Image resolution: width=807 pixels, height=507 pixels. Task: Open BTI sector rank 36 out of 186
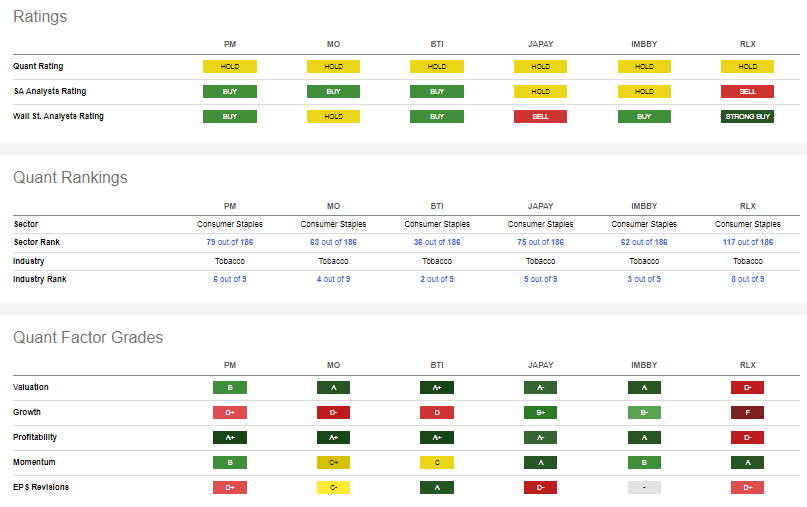point(437,242)
